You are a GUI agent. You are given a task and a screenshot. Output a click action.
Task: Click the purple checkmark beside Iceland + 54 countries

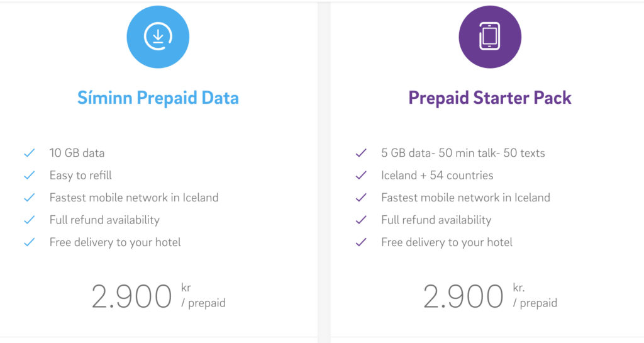[361, 176]
